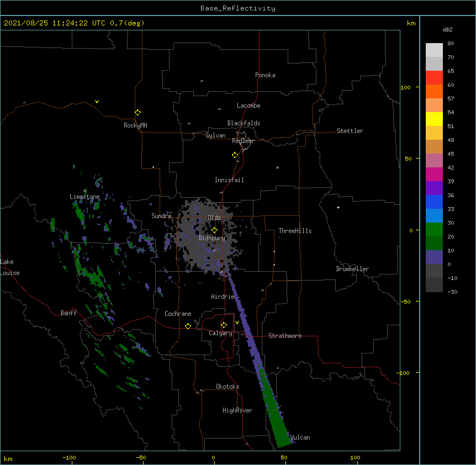Click the Strathmore label
This screenshot has height=465, width=476.
tap(285, 336)
